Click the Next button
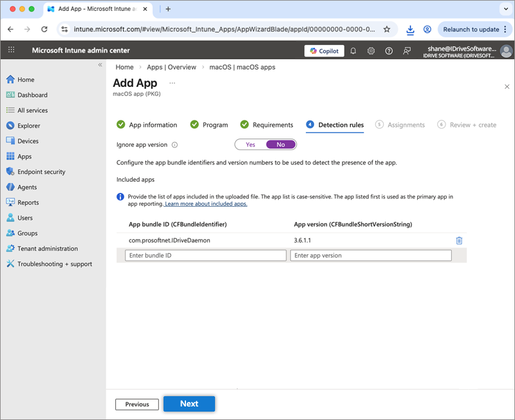The image size is (515, 420). (x=189, y=404)
